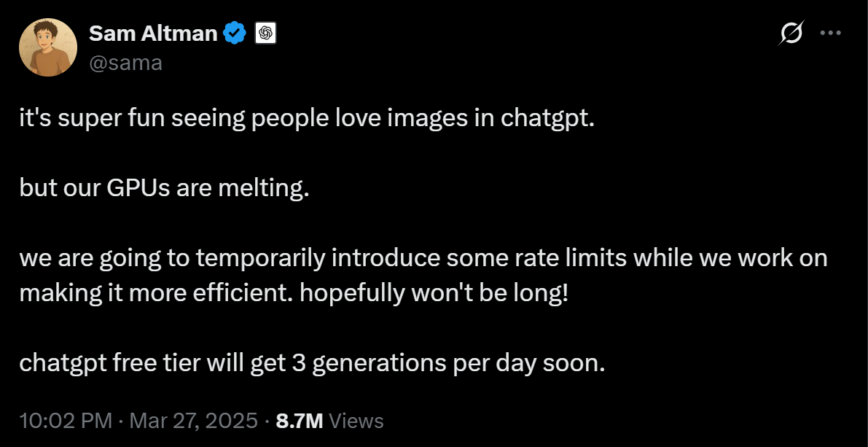Image resolution: width=868 pixels, height=447 pixels.
Task: Click the blue verified checkmark badge
Action: (x=235, y=33)
